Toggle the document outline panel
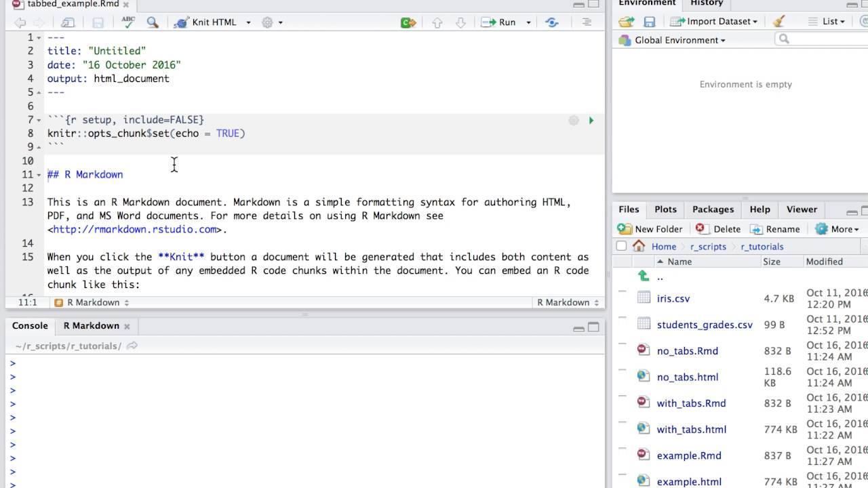The image size is (868, 488). (587, 22)
